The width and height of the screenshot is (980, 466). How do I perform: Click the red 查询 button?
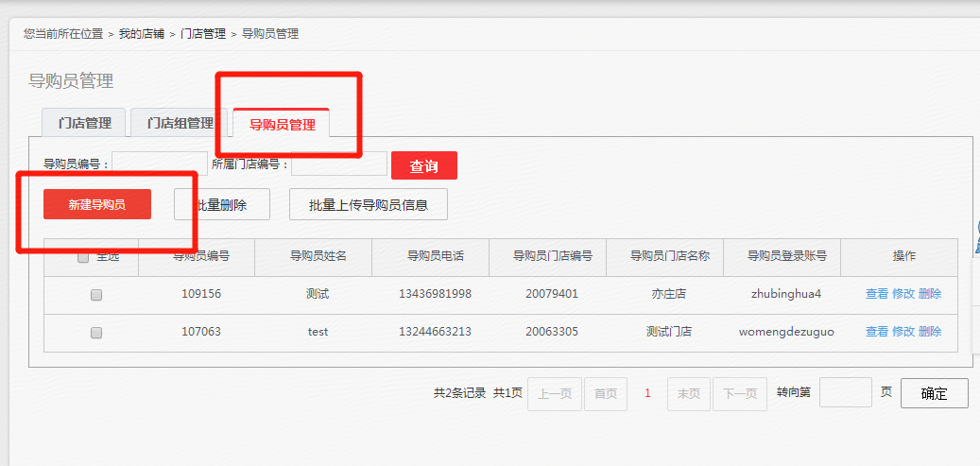424,165
